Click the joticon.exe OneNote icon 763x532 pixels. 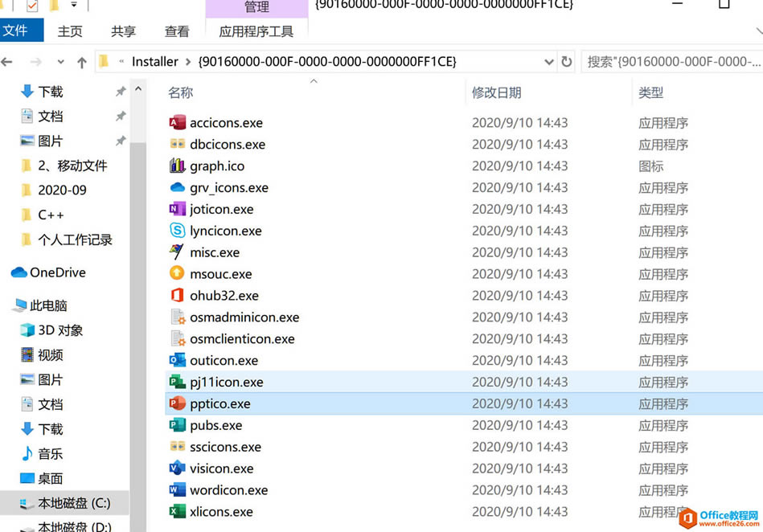tap(177, 209)
